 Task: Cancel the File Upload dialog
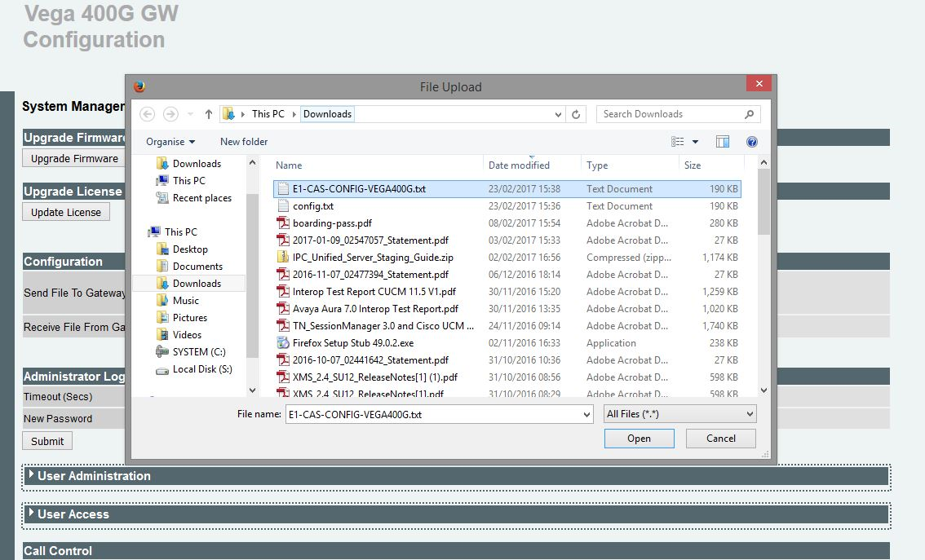point(721,439)
